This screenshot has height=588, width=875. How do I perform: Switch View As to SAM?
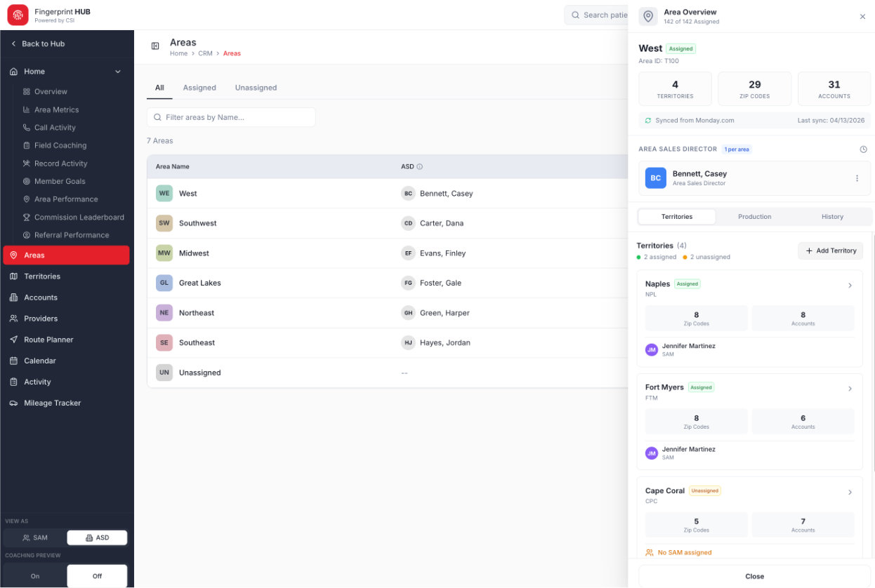(x=35, y=537)
